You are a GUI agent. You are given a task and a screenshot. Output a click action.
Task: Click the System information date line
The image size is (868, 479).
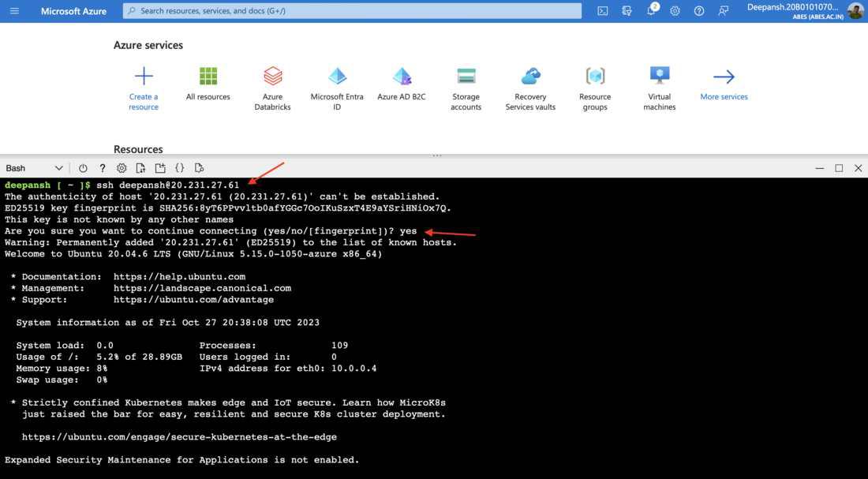point(168,322)
